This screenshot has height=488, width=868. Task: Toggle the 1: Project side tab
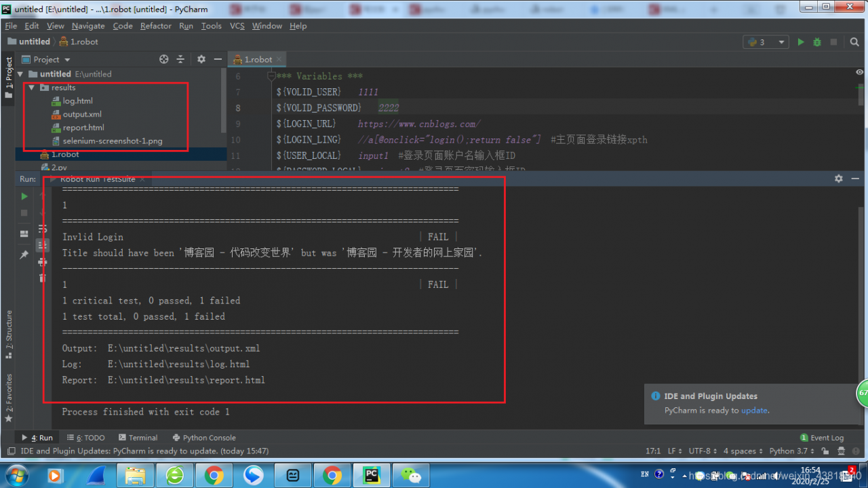(x=8, y=78)
